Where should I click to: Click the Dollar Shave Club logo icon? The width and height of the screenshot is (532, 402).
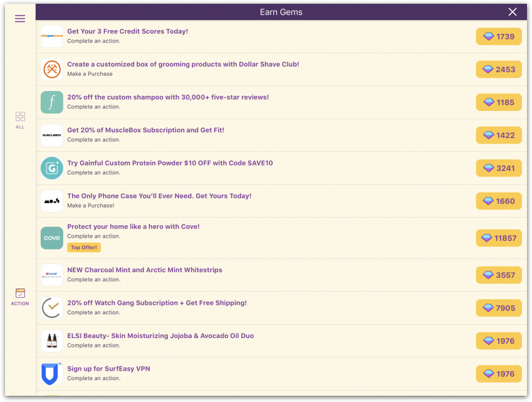click(x=52, y=69)
